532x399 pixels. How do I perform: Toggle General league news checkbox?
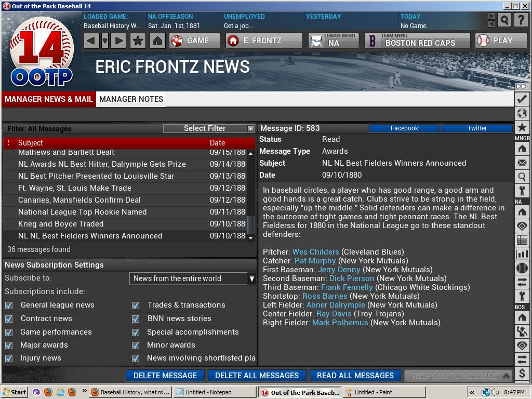pyautogui.click(x=9, y=305)
